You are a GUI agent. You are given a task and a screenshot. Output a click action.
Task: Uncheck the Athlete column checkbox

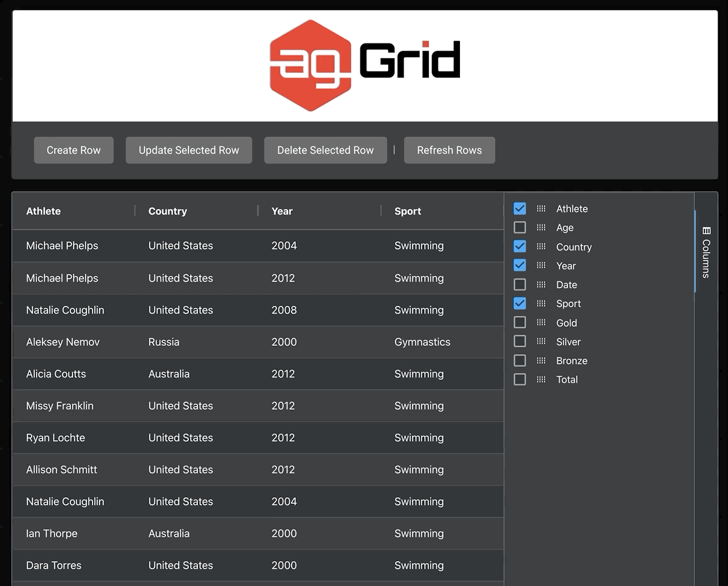coord(520,209)
